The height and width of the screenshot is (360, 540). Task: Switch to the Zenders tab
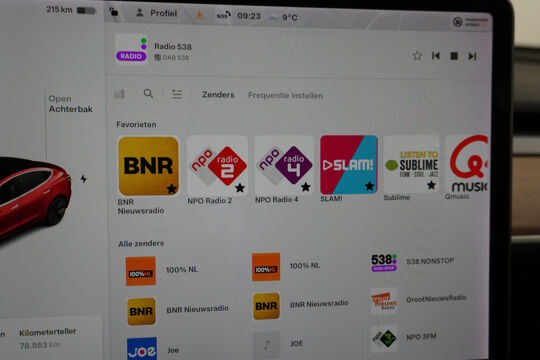218,94
